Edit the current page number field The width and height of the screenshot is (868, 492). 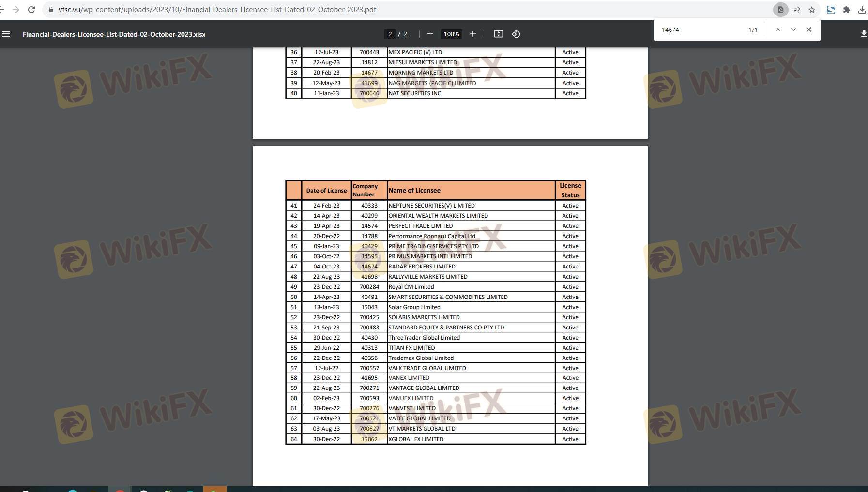click(390, 34)
